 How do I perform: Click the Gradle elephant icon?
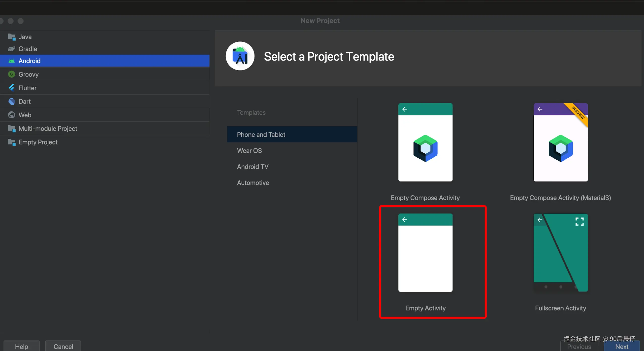tap(11, 49)
